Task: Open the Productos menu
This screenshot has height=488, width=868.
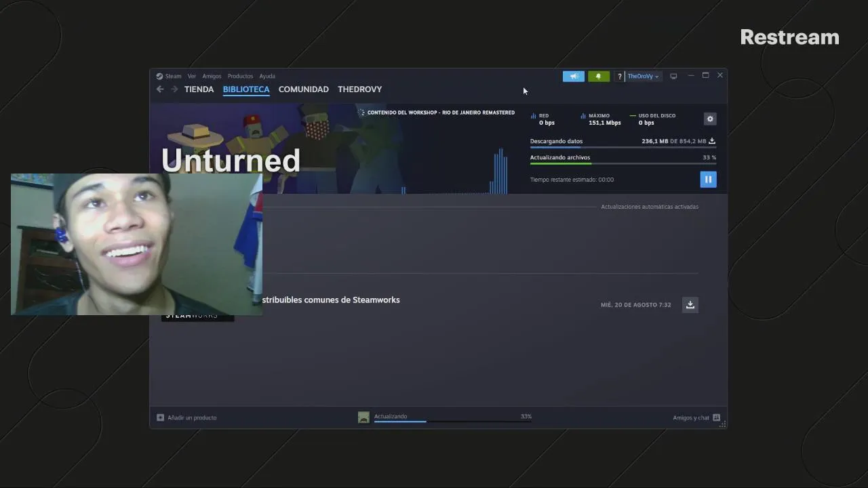Action: [x=240, y=76]
